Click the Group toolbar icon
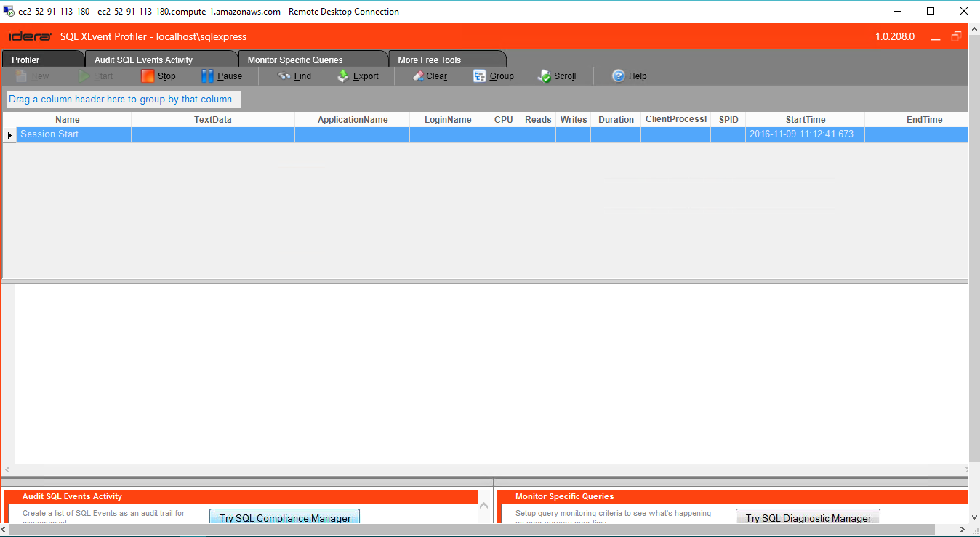This screenshot has height=537, width=980. [479, 76]
